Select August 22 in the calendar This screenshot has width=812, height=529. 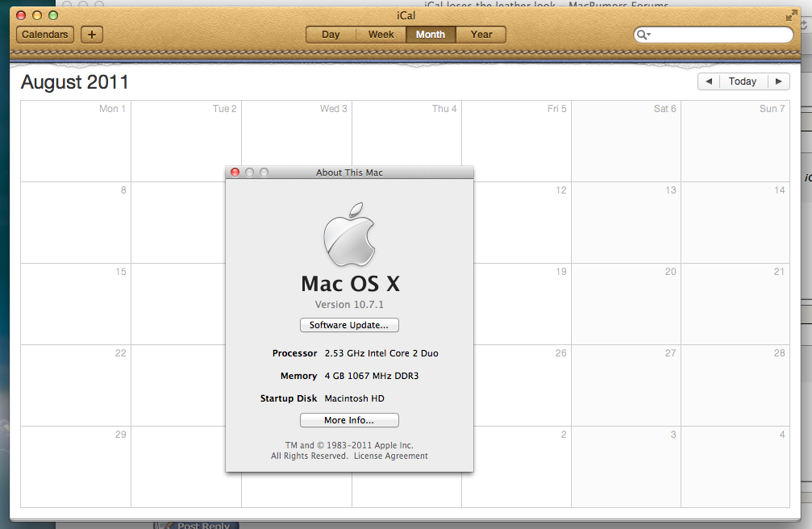[x=76, y=385]
